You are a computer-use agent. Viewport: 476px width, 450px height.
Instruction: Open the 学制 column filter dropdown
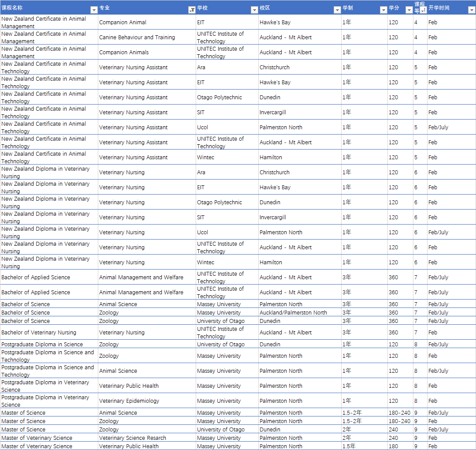coord(384,10)
